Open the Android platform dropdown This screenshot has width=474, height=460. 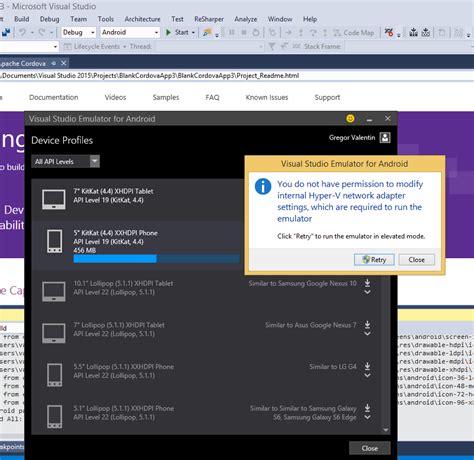130,32
